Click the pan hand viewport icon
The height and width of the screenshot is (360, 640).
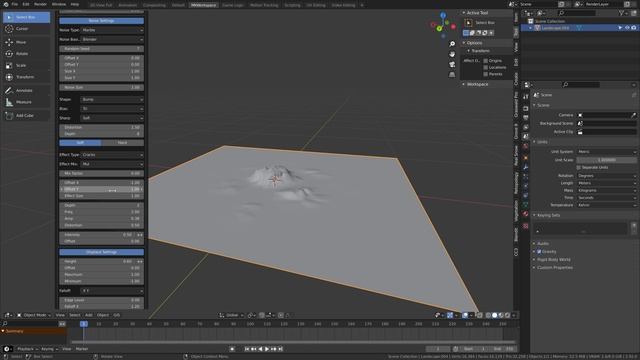tap(452, 54)
